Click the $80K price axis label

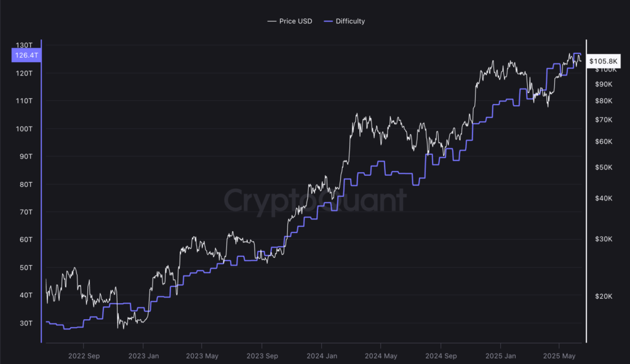pyautogui.click(x=605, y=101)
